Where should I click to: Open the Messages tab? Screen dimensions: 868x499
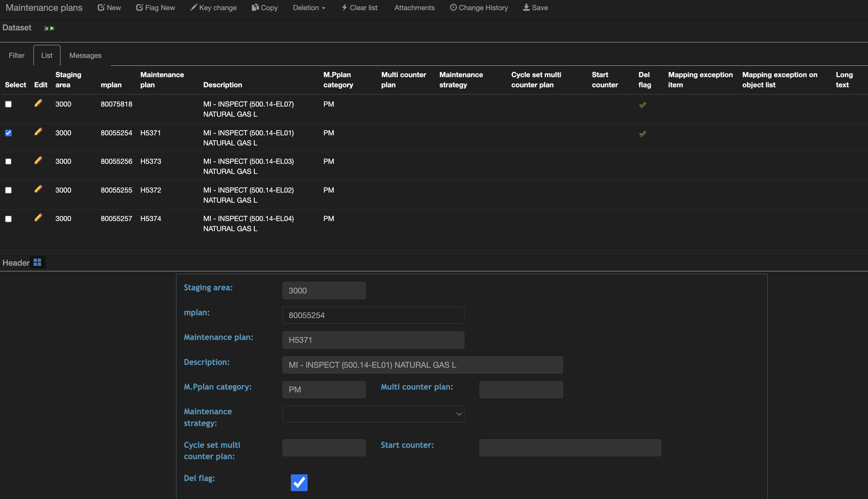[x=85, y=55]
